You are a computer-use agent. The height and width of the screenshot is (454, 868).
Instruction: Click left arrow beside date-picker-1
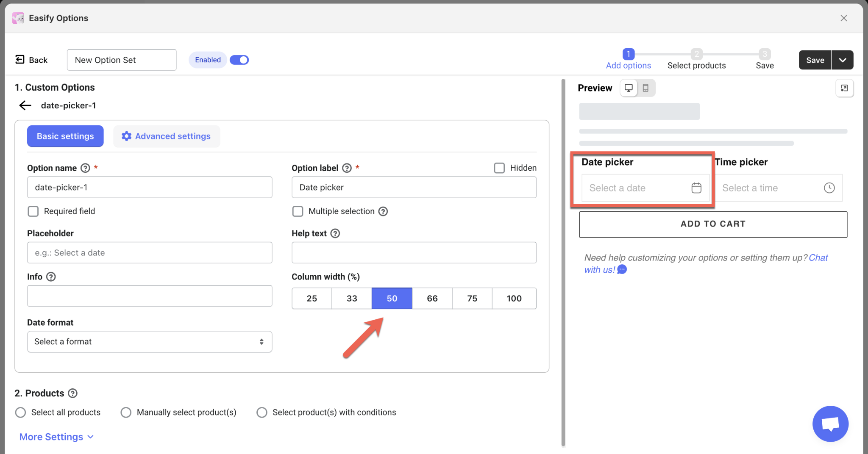25,105
